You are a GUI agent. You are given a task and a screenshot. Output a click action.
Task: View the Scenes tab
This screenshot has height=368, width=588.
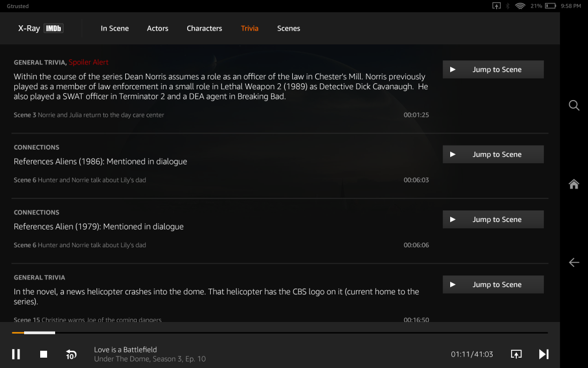[288, 29]
